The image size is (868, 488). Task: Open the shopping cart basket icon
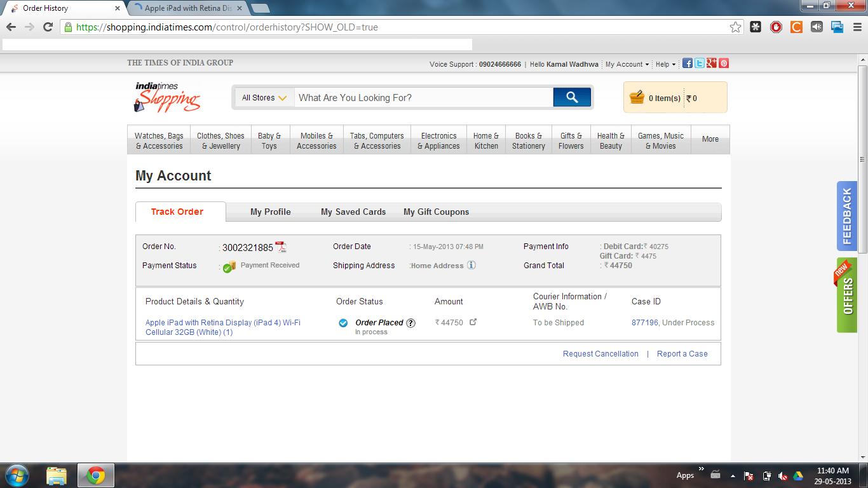click(x=637, y=98)
